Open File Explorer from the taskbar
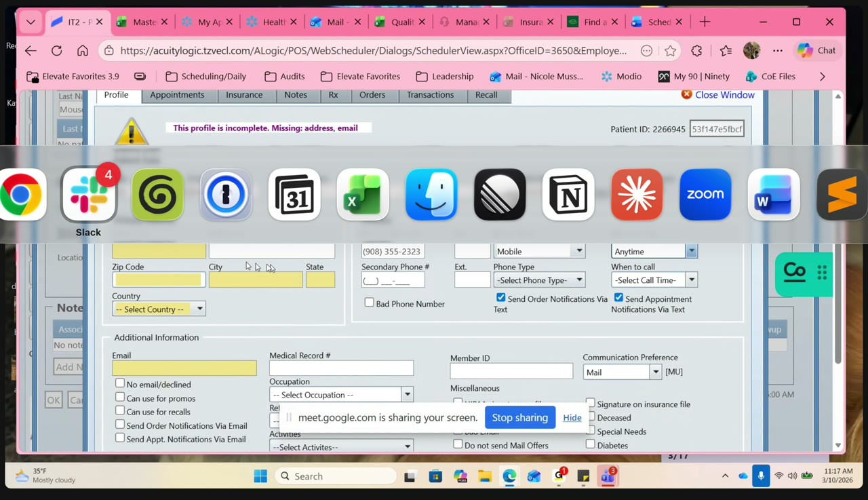This screenshot has height=500, width=868. coord(484,476)
